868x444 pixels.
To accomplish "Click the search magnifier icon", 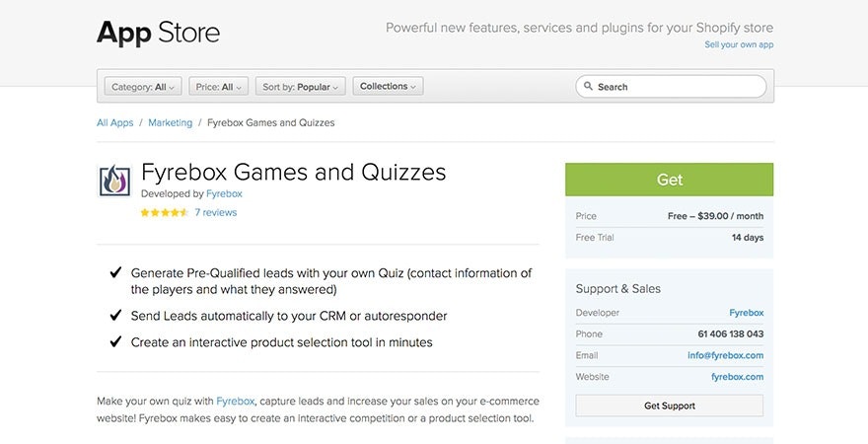I will click(x=588, y=87).
